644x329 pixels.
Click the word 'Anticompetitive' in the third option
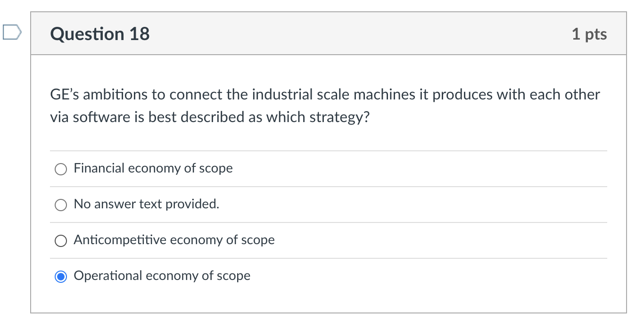tap(120, 240)
